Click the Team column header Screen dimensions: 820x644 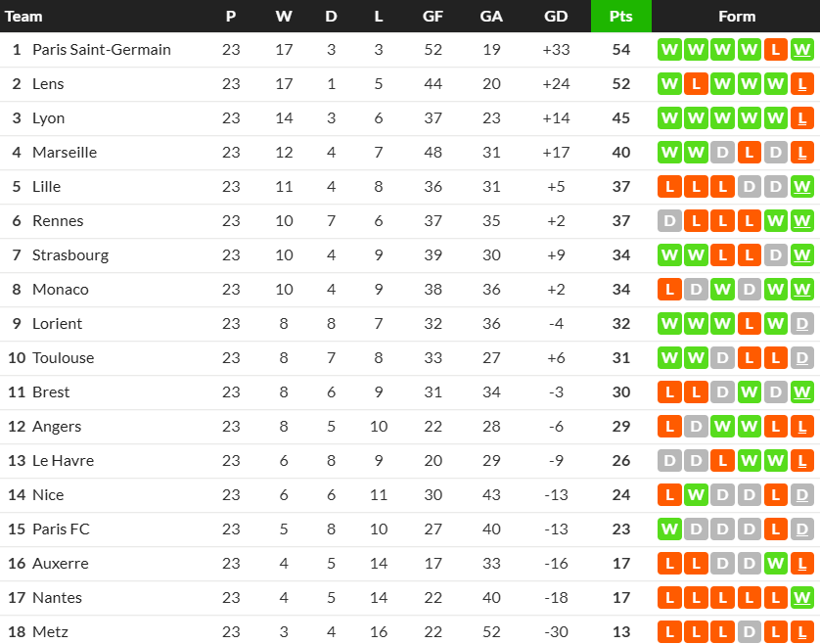24,17
